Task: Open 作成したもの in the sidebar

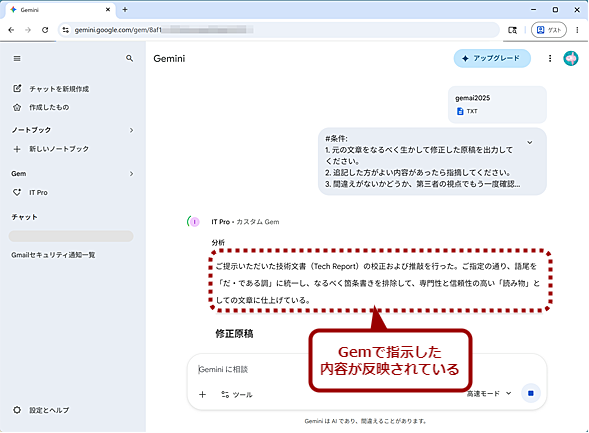Action: click(x=41, y=107)
